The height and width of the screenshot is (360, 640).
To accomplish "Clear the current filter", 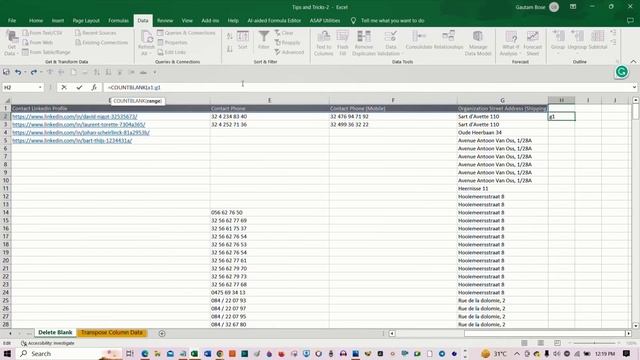I will point(284,33).
